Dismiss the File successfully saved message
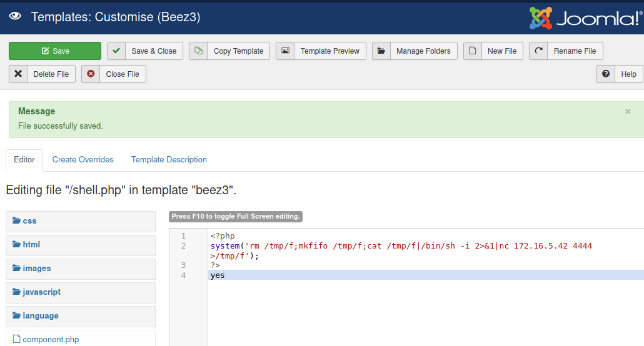Viewport: 644px width, 346px height. (628, 111)
